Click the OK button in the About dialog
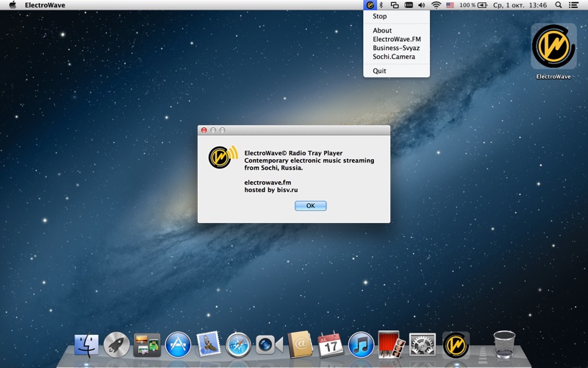 (310, 205)
